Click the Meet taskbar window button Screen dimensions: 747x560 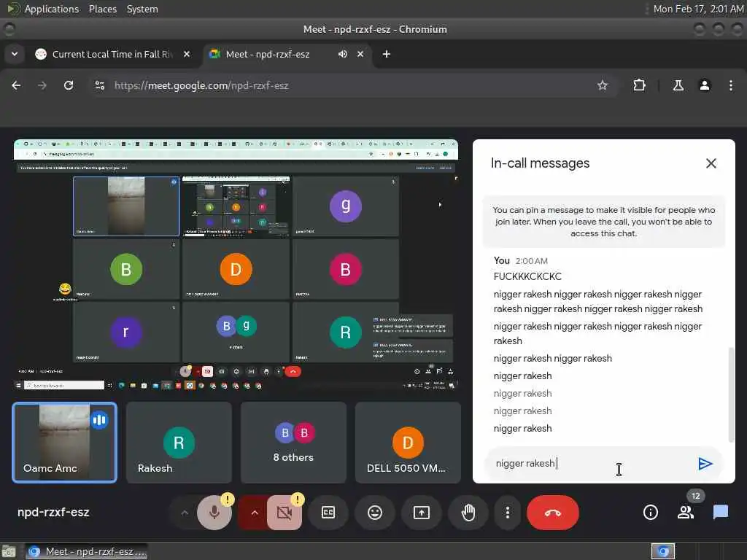[86, 551]
